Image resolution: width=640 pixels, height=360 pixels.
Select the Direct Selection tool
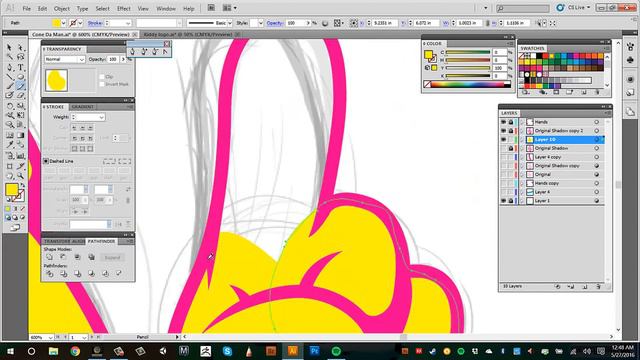pos(20,48)
